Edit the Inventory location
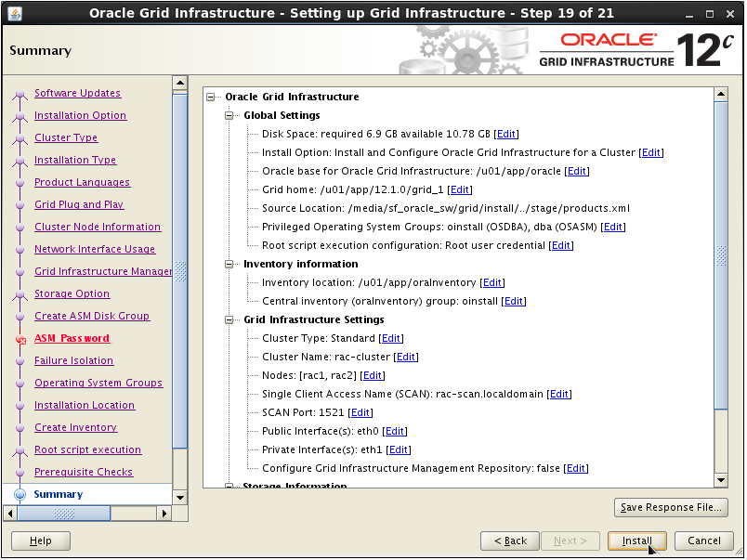Image resolution: width=747 pixels, height=560 pixels. coord(492,283)
